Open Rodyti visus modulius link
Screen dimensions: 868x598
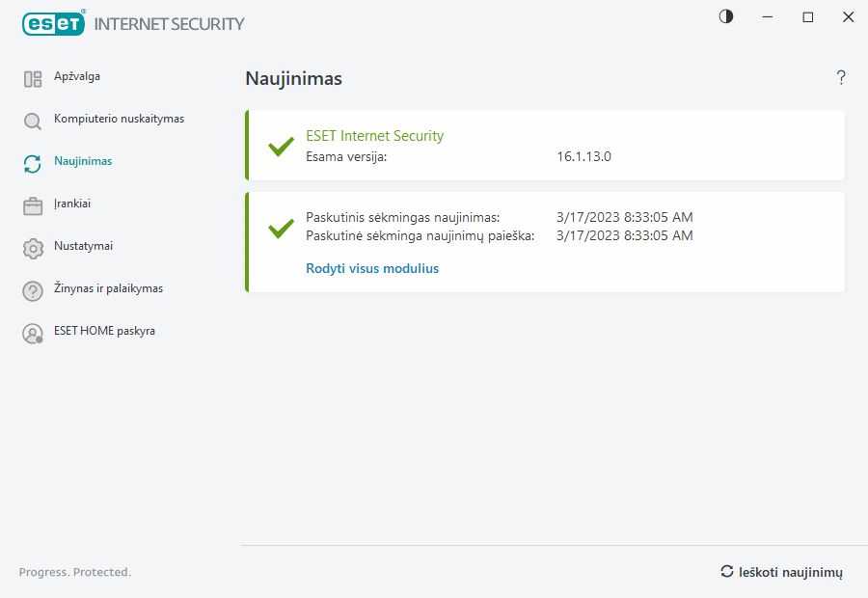tap(372, 268)
